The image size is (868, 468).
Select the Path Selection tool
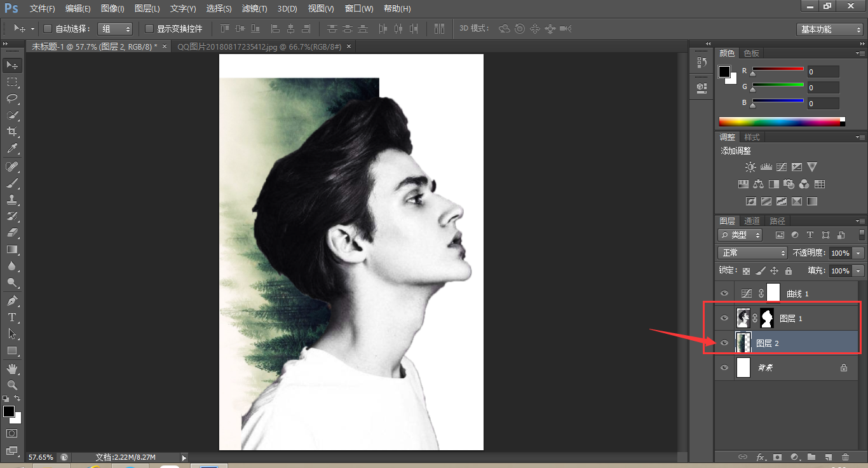point(12,333)
